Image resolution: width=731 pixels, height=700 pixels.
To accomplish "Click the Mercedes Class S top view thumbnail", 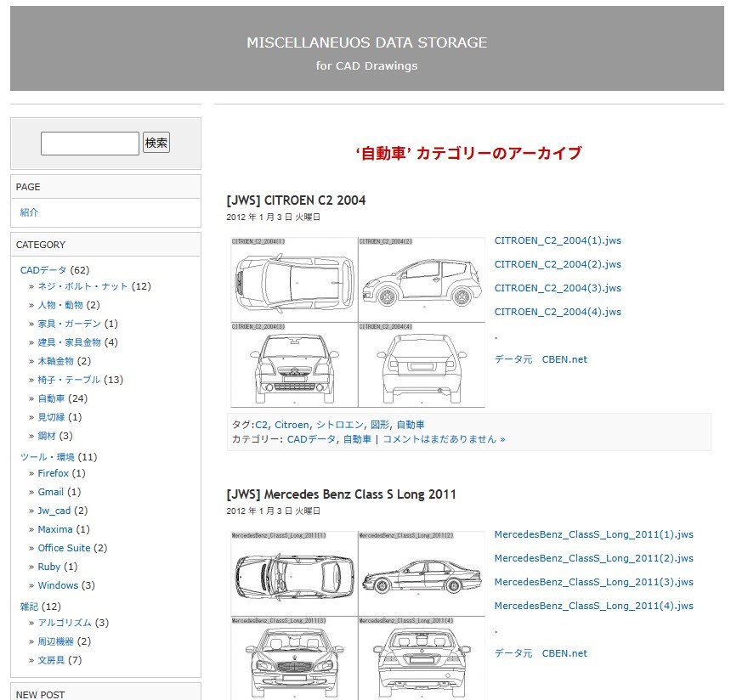I will click(294, 573).
